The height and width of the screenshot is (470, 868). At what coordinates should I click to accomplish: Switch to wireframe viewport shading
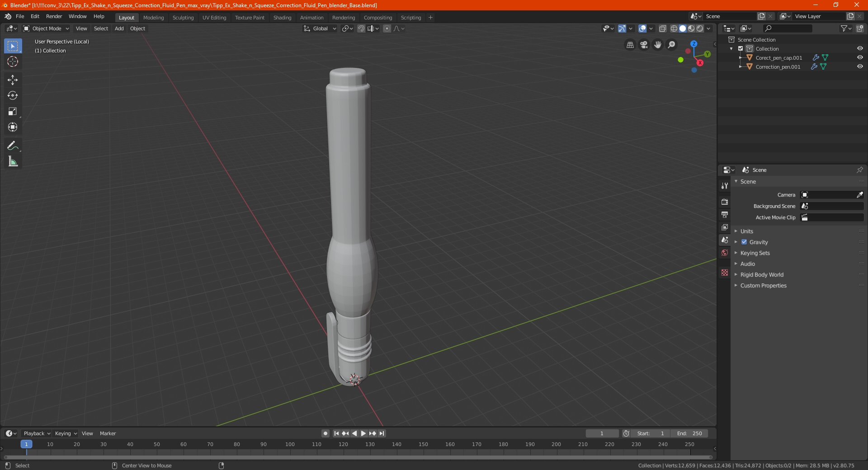tap(674, 28)
